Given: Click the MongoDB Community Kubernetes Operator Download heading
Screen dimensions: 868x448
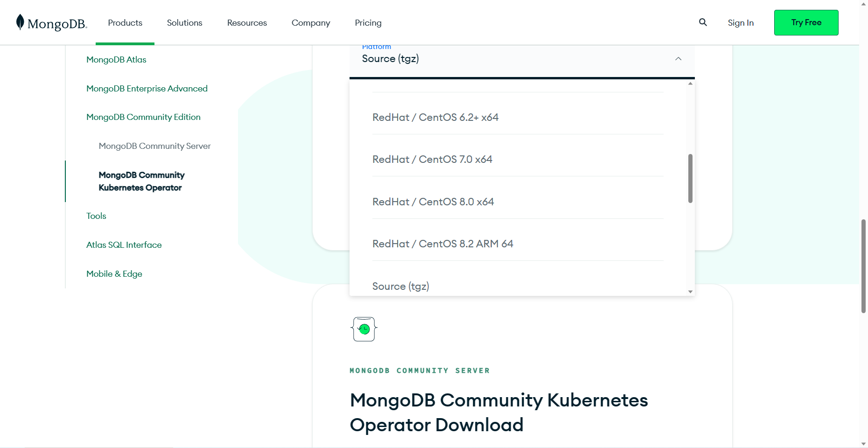Looking at the screenshot, I should [499, 413].
